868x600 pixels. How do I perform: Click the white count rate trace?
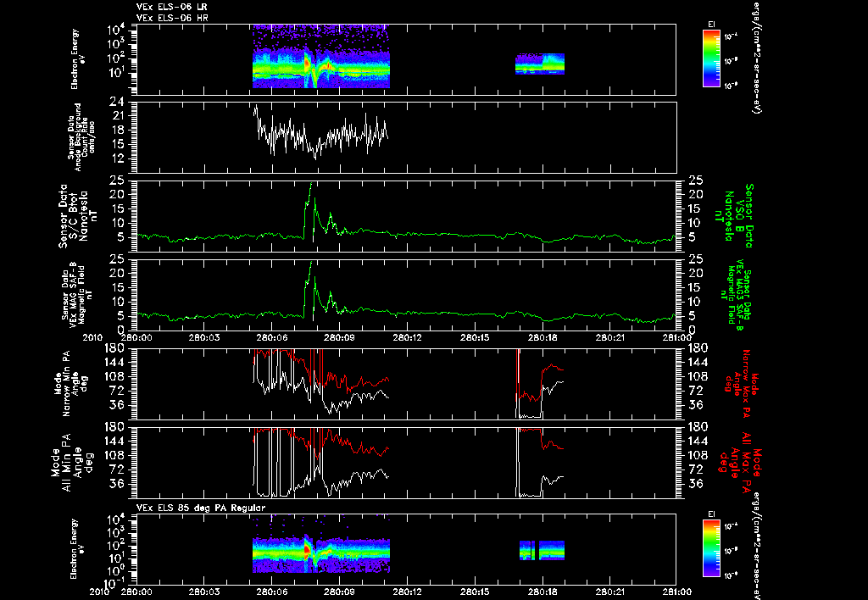click(321, 133)
